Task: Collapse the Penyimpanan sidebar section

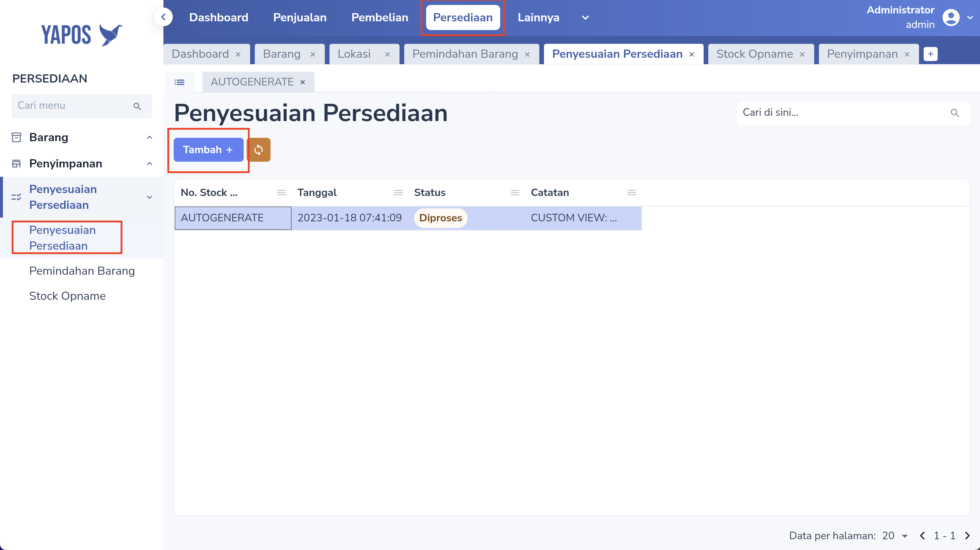Action: (149, 163)
